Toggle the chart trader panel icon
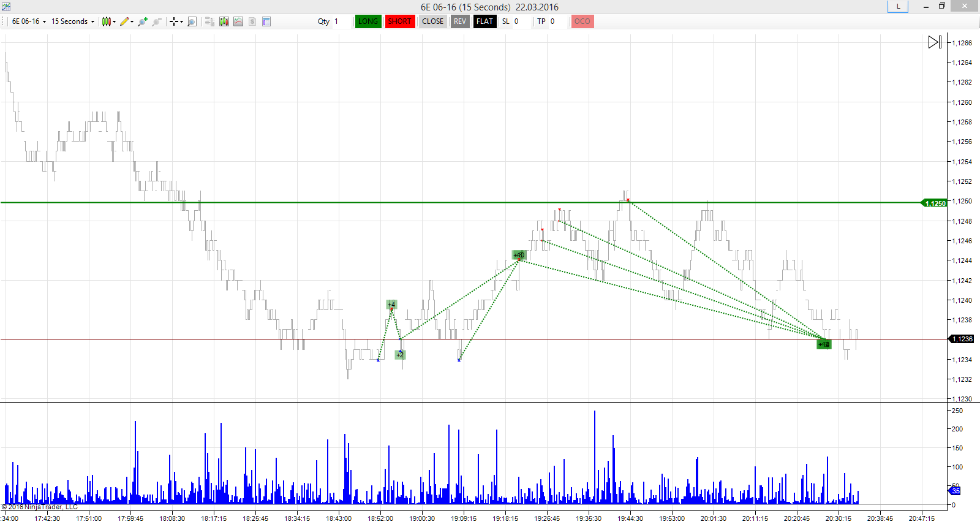The height and width of the screenshot is (527, 980). point(209,21)
